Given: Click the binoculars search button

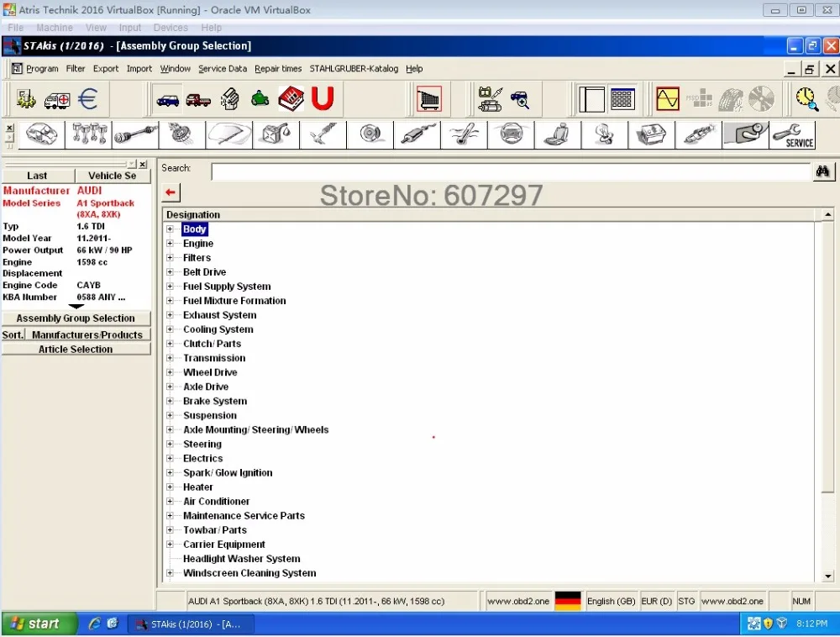Looking at the screenshot, I should pos(823,171).
